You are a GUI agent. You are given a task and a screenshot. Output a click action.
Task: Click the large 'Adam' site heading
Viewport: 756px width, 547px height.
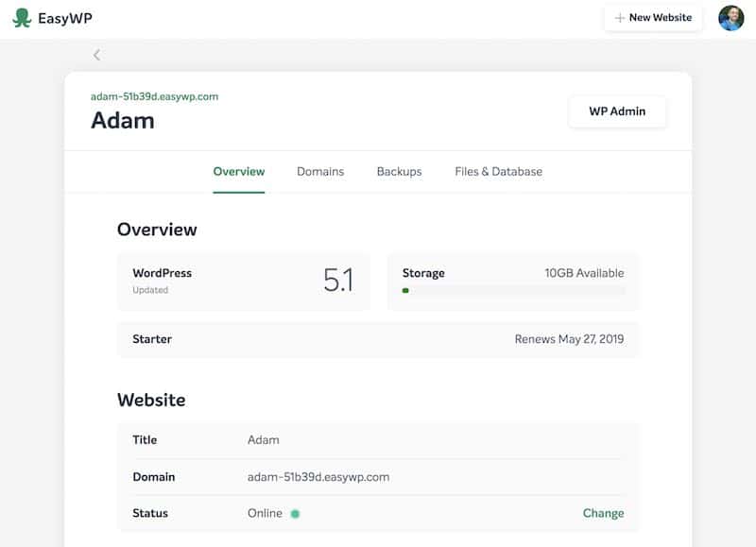(x=123, y=121)
